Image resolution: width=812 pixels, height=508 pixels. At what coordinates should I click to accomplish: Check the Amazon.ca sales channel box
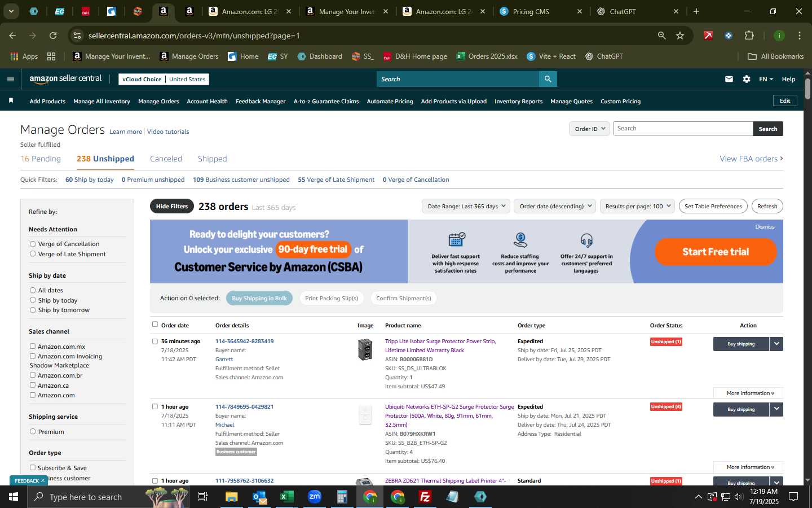33,385
